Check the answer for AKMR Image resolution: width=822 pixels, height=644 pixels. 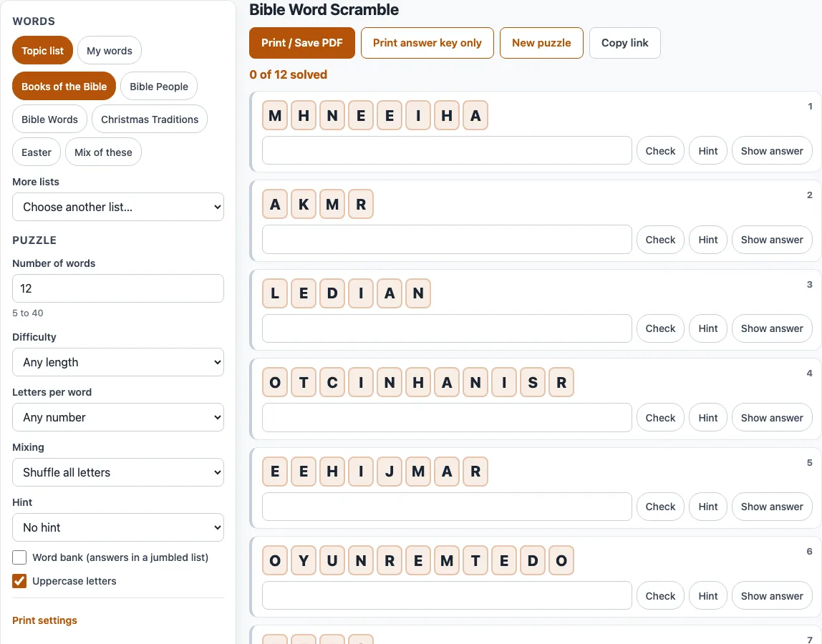(x=660, y=240)
